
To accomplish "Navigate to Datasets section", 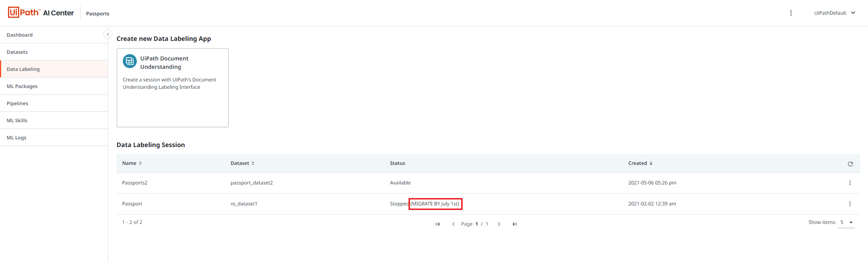I will 54,52.
